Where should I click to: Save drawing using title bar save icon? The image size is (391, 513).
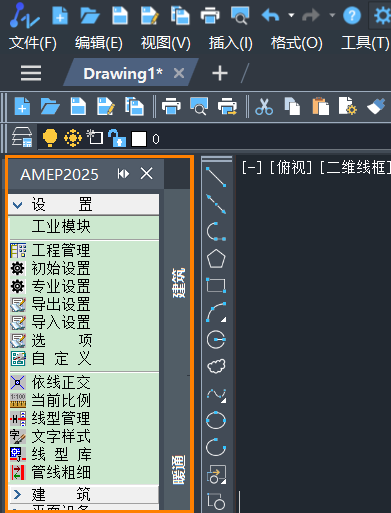[120, 15]
